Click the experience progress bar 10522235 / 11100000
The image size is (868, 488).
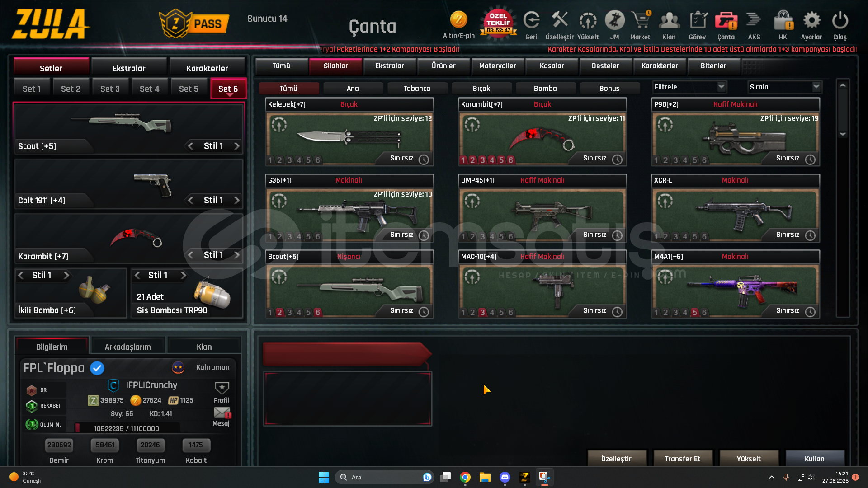[127, 428]
